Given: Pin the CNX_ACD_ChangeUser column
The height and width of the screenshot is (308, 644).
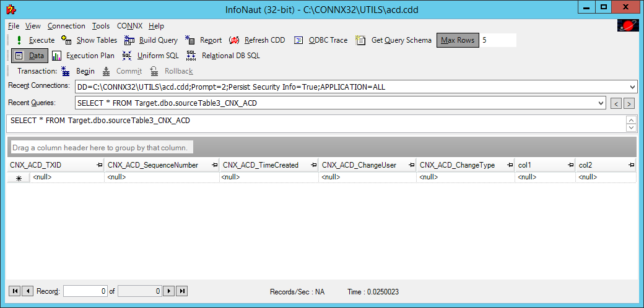Looking at the screenshot, I should pyautogui.click(x=412, y=165).
